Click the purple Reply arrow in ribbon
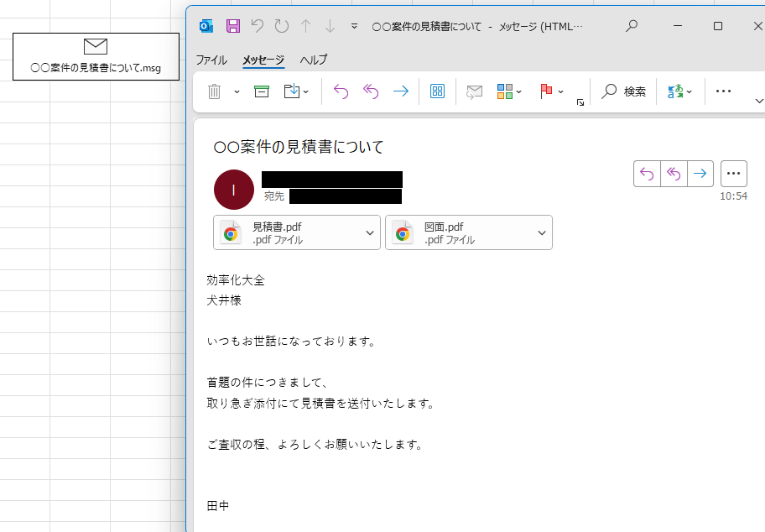765x532 pixels. tap(341, 91)
